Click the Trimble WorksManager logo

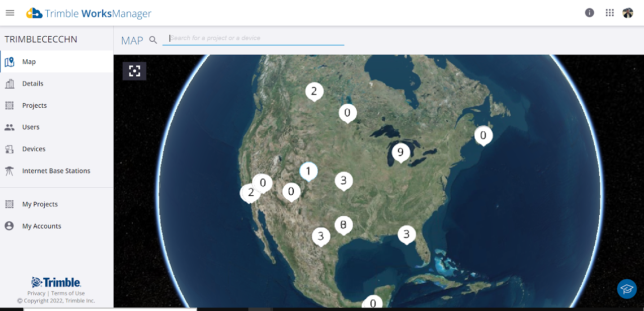(89, 14)
